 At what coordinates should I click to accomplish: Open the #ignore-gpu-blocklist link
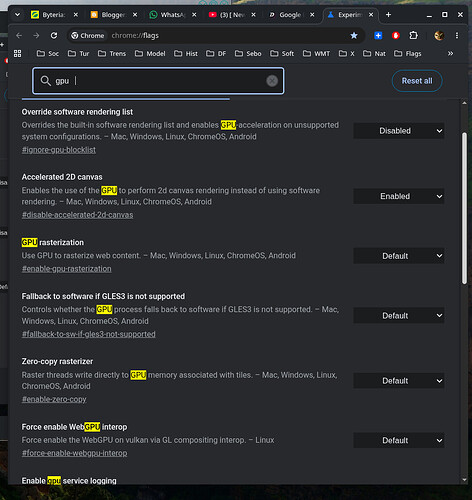coord(59,150)
